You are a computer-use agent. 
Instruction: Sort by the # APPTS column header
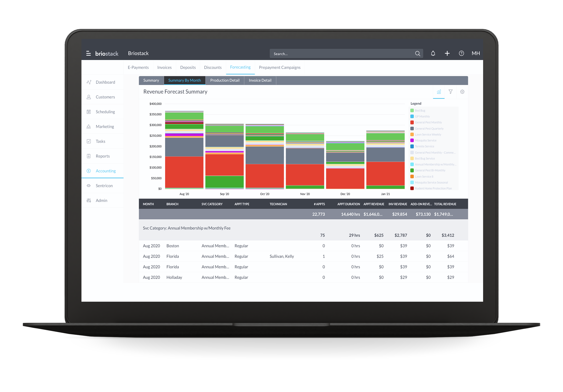[x=319, y=204]
